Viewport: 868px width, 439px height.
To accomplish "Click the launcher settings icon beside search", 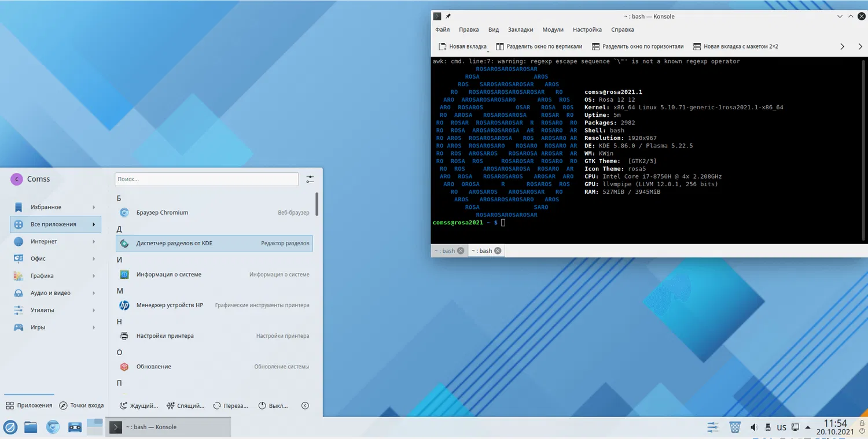I will tap(310, 179).
